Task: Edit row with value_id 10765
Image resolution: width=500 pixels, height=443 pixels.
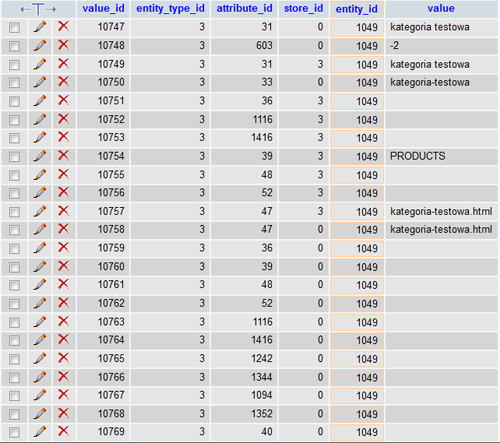Action: (40, 358)
